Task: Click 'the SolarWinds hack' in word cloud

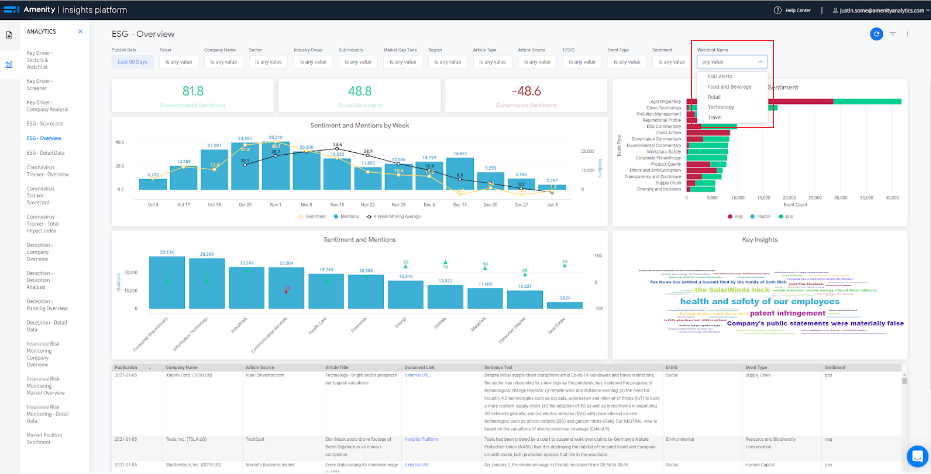Action: click(x=732, y=290)
